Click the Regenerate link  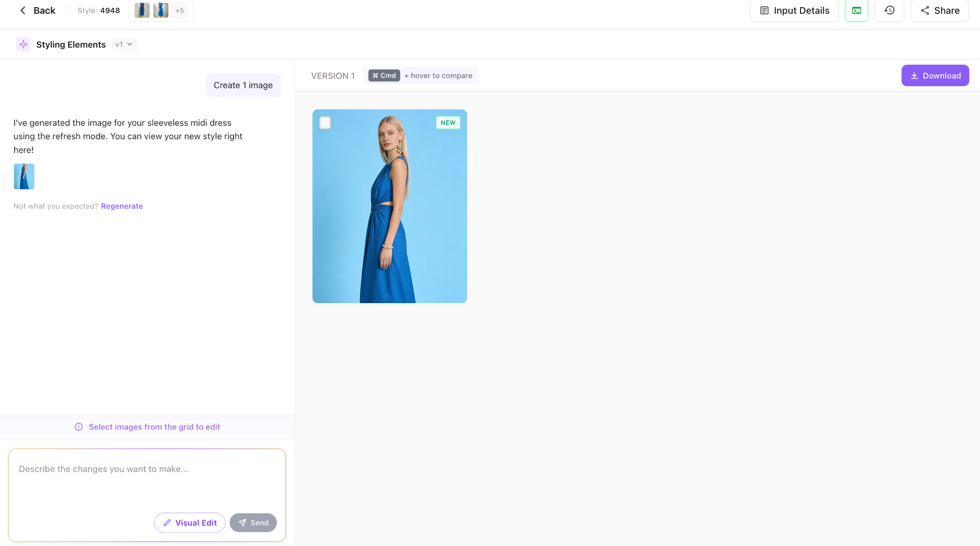pyautogui.click(x=122, y=206)
